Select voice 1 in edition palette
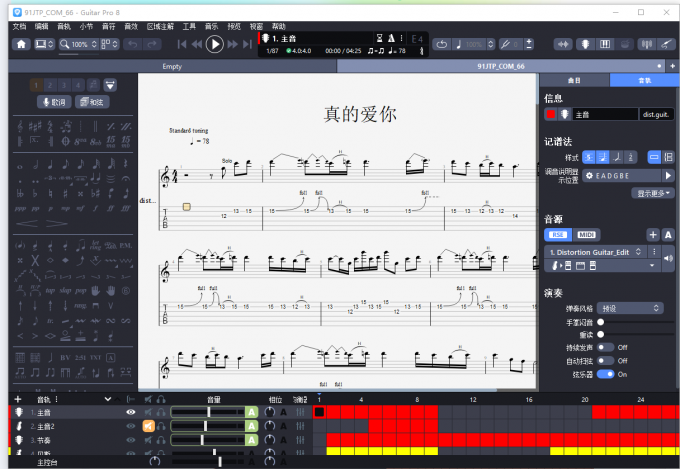This screenshot has height=469, width=680. [x=36, y=85]
